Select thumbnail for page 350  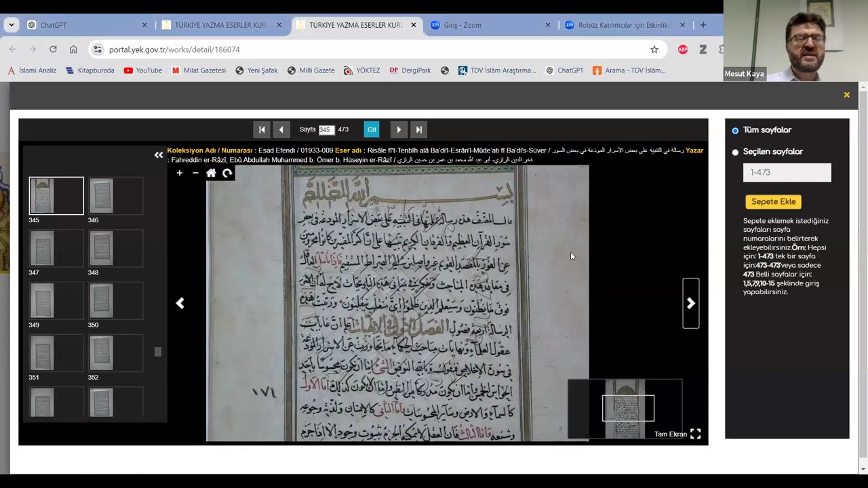tap(115, 300)
